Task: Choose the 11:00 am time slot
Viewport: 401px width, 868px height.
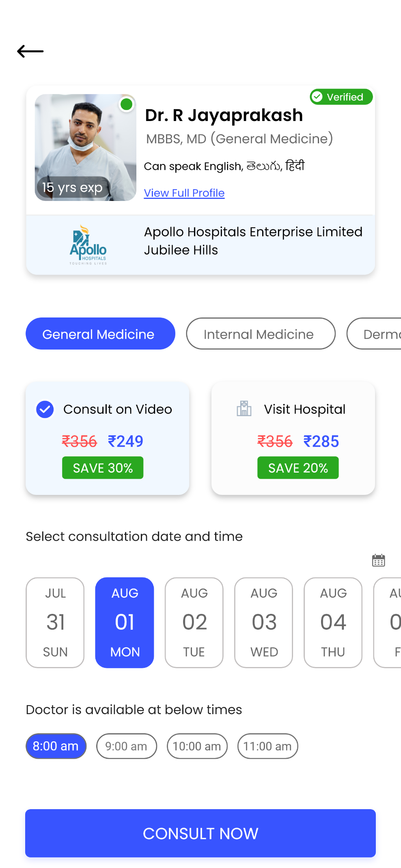Action: coord(267,746)
